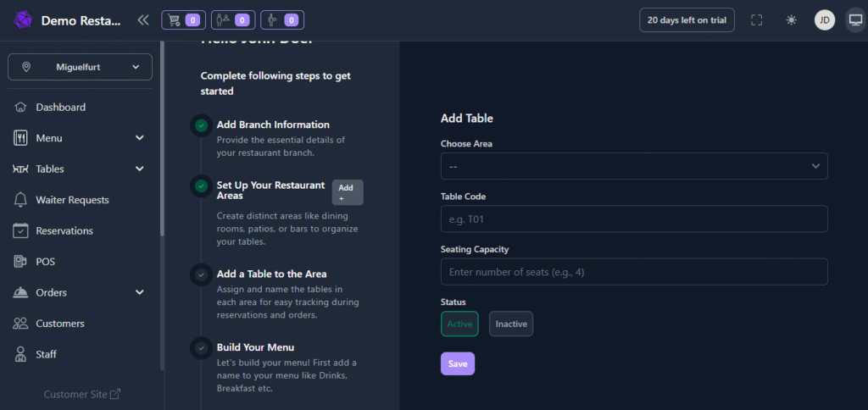Click the monitor display icon
The height and width of the screenshot is (410, 868).
click(x=854, y=20)
